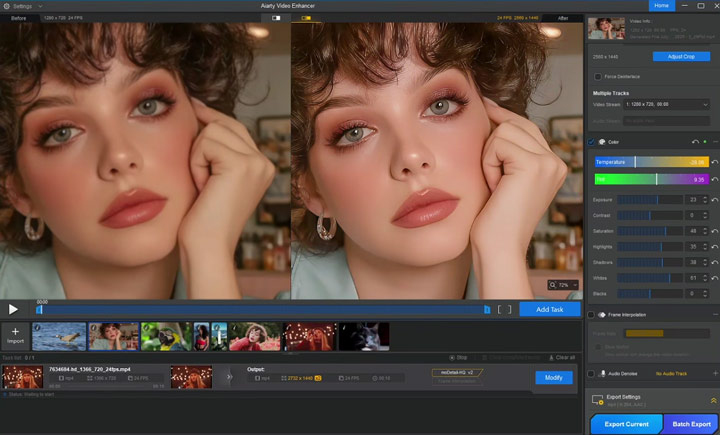Import a new video
Screen dimensions: 720x435
tap(15, 336)
